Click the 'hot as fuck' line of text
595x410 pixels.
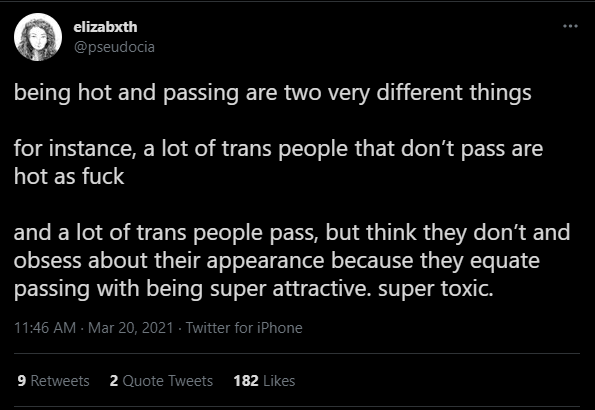pyautogui.click(x=69, y=177)
